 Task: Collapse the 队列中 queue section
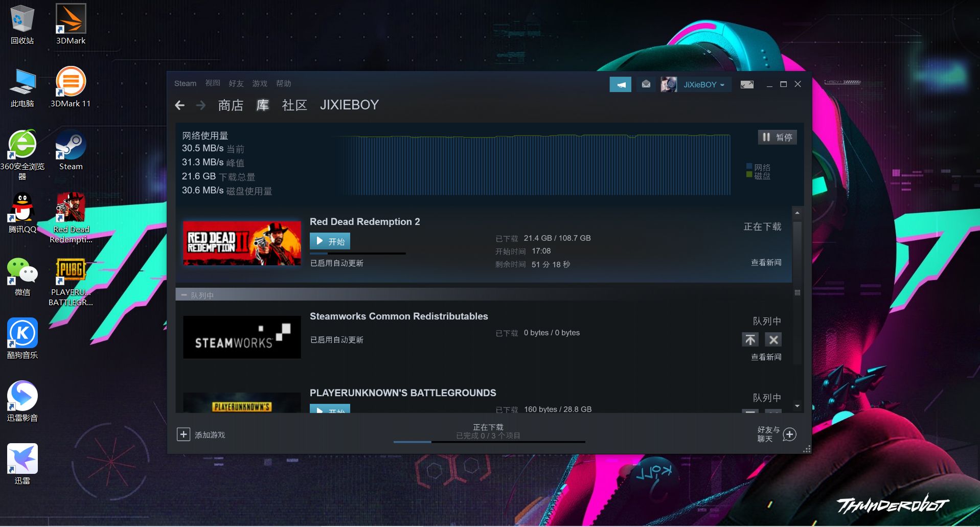click(x=184, y=295)
